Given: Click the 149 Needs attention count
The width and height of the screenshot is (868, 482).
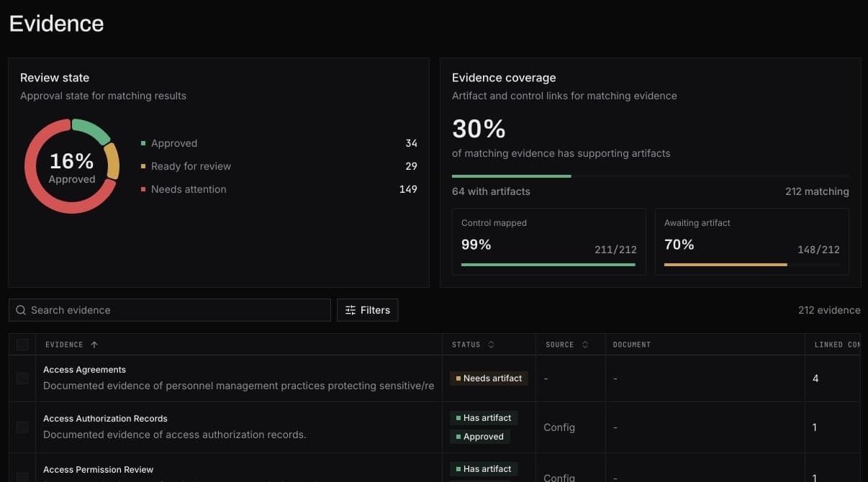Looking at the screenshot, I should (x=408, y=189).
